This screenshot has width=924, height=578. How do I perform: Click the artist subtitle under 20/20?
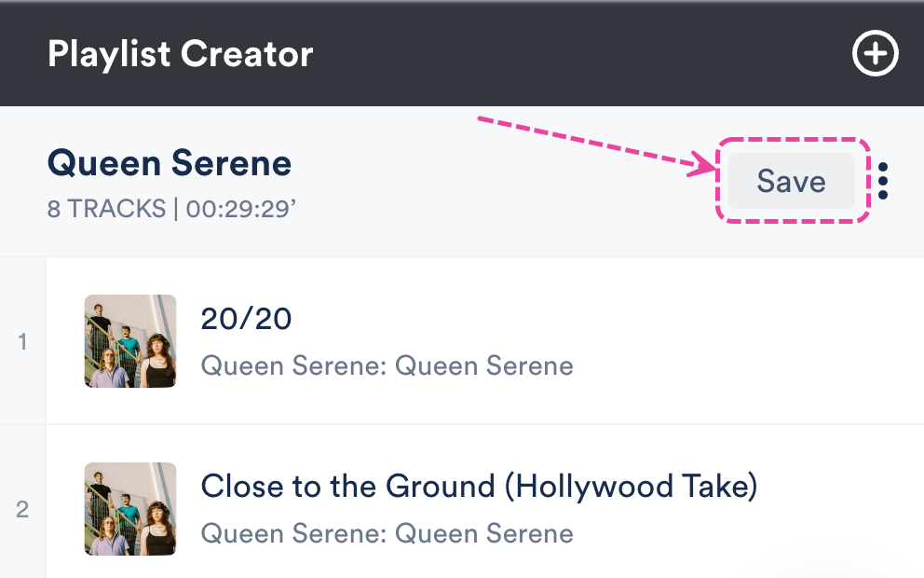click(387, 365)
